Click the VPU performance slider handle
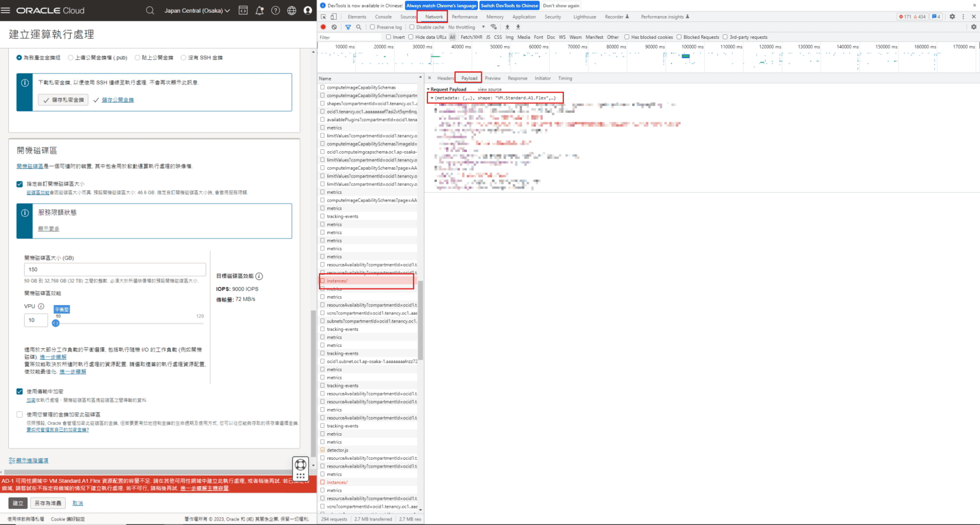Viewport: 980px width, 525px height. [56, 323]
